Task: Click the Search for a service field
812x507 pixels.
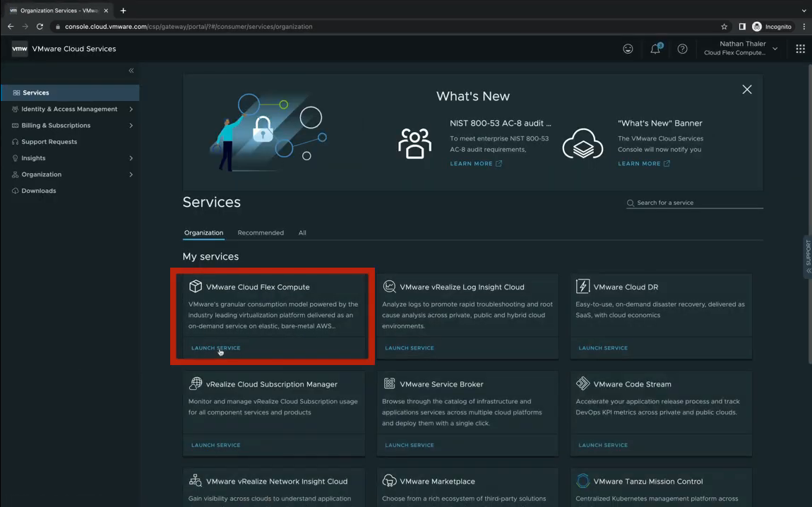Action: point(695,203)
